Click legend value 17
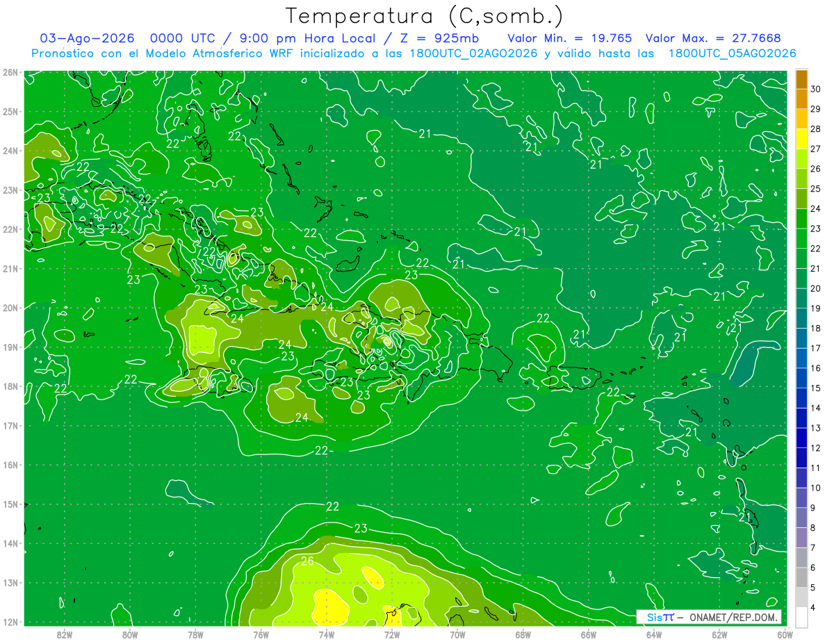The height and width of the screenshot is (644, 834). pos(816,348)
